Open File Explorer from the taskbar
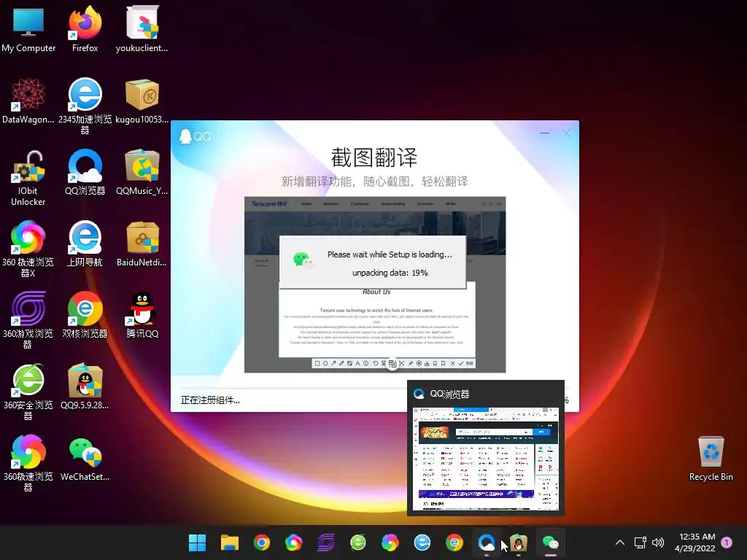 tap(230, 542)
